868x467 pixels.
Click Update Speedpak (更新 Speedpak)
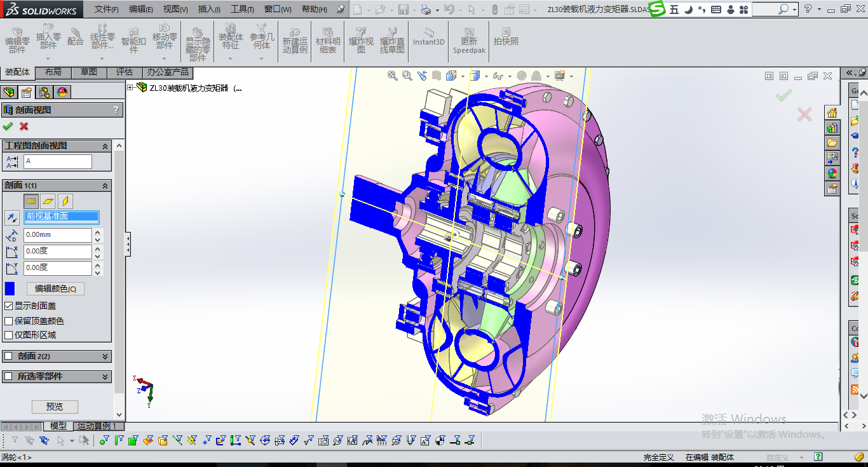[x=469, y=41]
